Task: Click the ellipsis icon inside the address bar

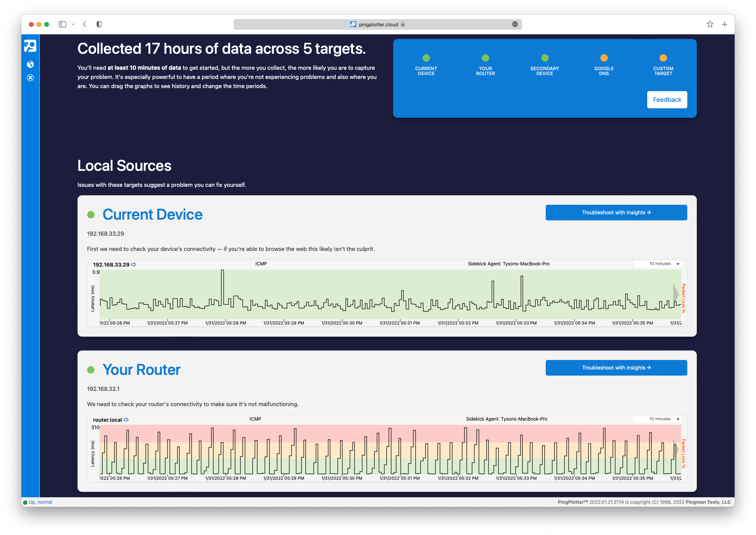Action: [515, 24]
